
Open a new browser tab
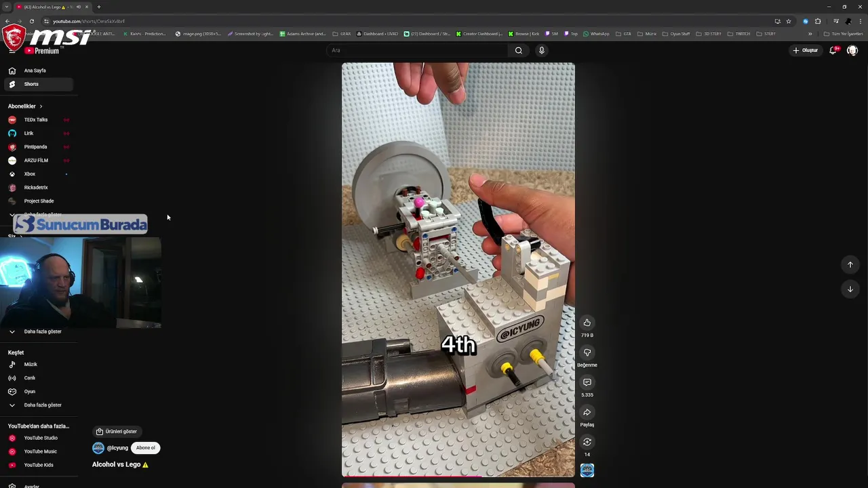click(98, 7)
